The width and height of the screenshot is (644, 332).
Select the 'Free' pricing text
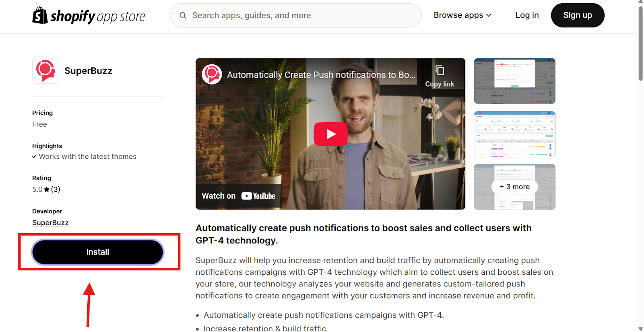[x=39, y=124]
